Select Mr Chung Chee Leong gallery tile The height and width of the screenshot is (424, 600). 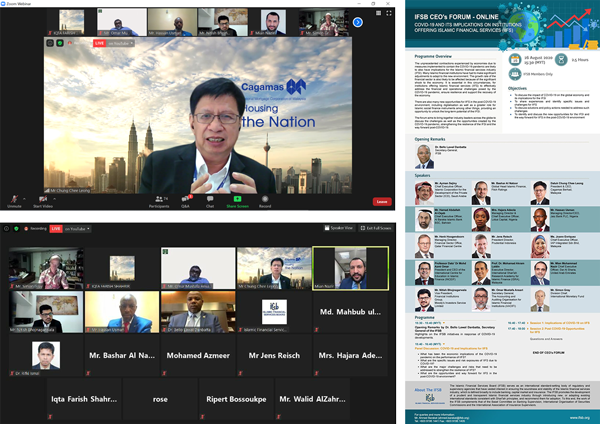coord(274,268)
